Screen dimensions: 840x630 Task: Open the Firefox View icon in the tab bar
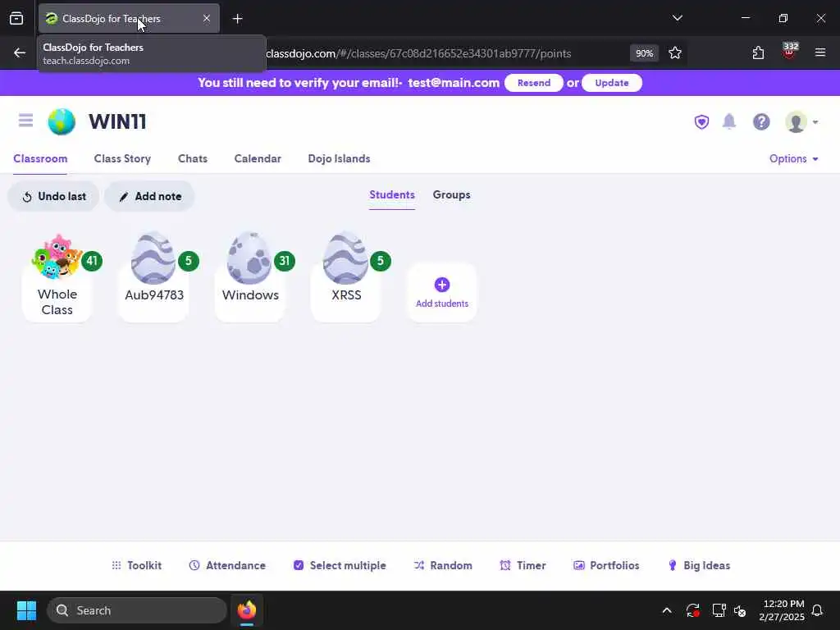[x=16, y=18]
